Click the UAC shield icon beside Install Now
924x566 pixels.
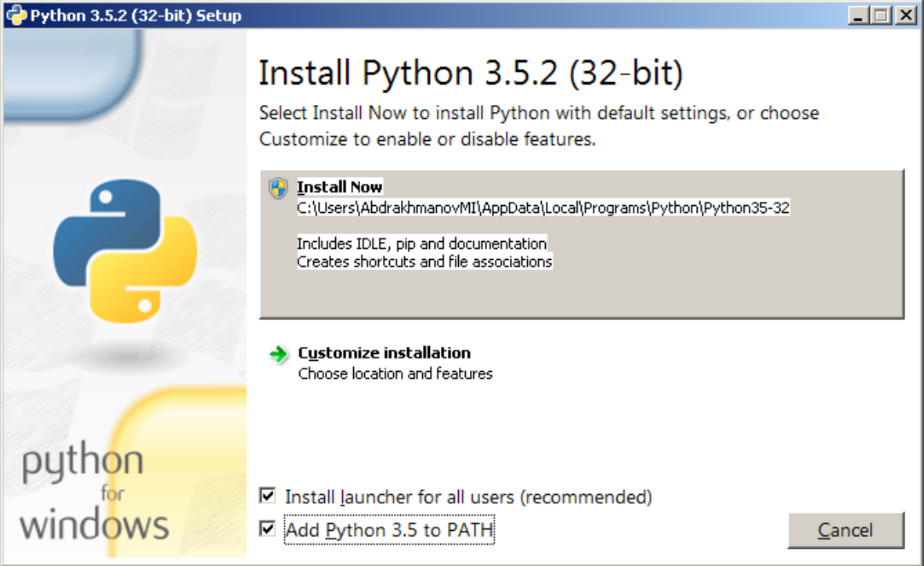[x=277, y=188]
